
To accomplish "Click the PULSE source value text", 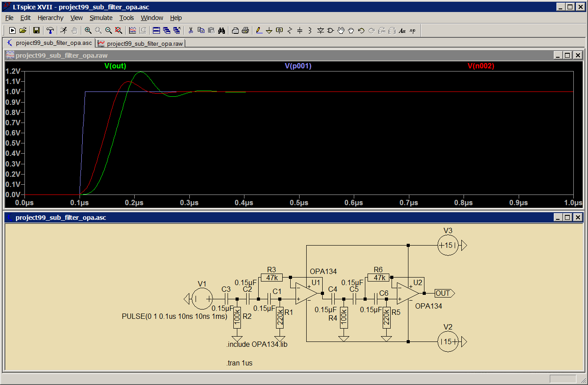I will [175, 317].
